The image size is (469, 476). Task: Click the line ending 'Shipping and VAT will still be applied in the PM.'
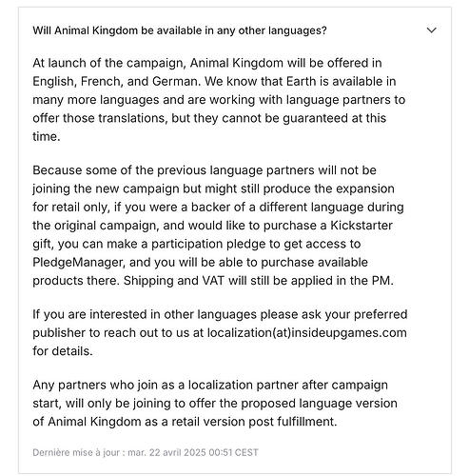(213, 281)
